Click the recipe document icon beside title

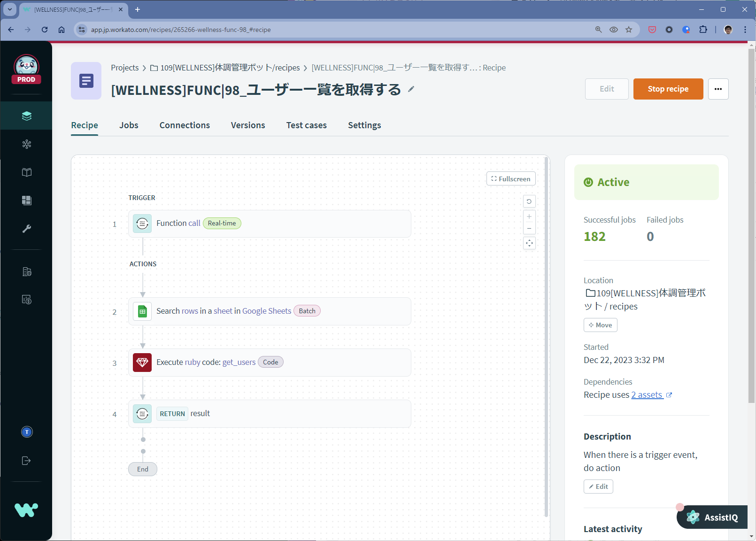pos(86,81)
